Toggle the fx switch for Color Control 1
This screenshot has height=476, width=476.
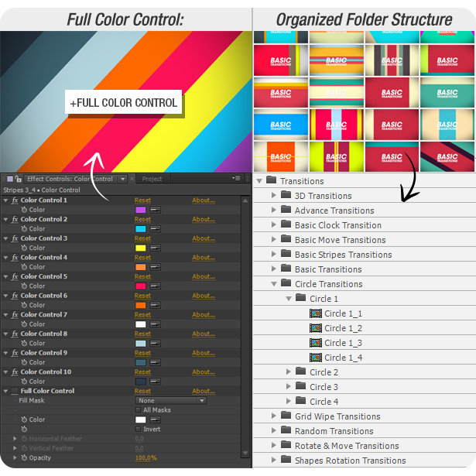point(15,200)
